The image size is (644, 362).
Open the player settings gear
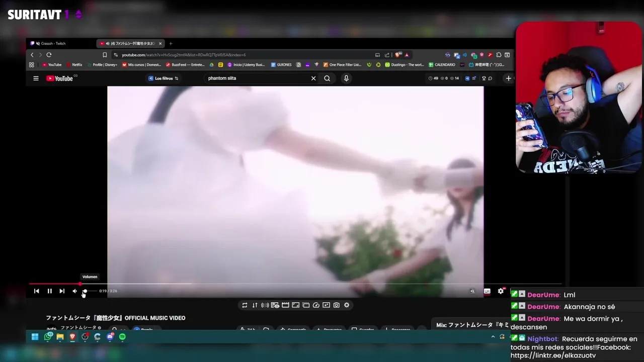tap(501, 291)
